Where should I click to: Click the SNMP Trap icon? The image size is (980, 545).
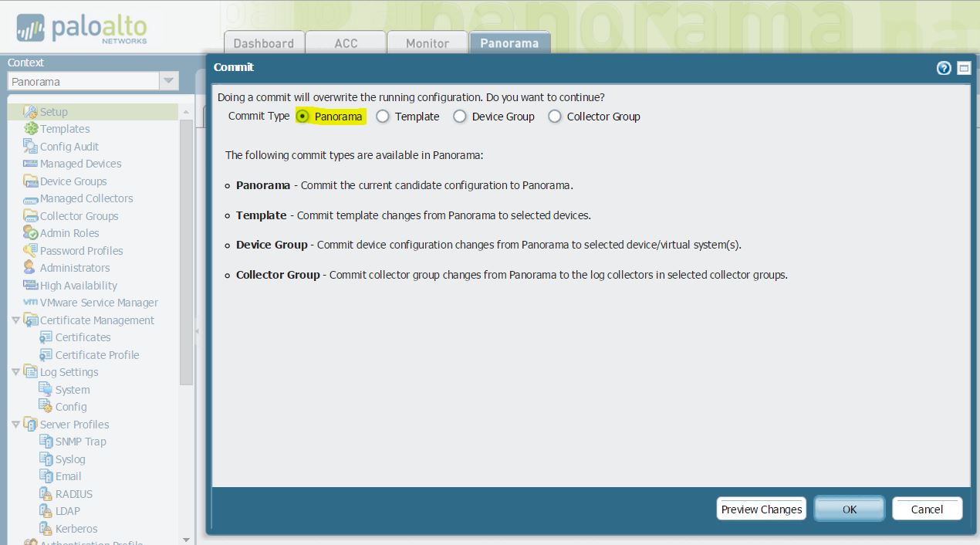[46, 442]
